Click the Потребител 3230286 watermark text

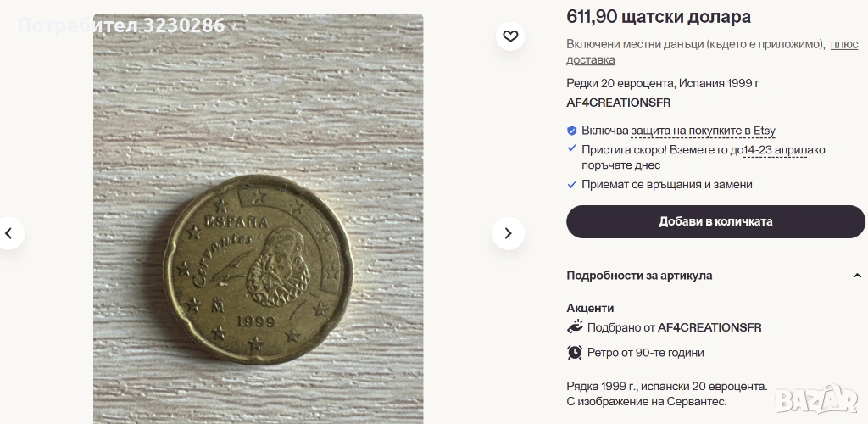[x=121, y=25]
